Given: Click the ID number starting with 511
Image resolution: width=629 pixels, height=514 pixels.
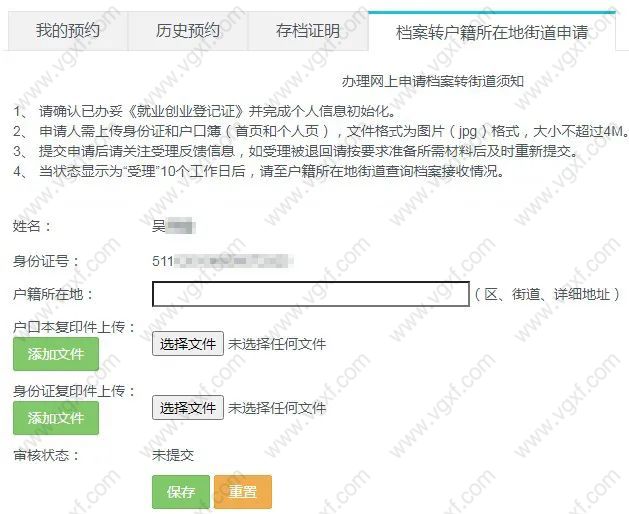Looking at the screenshot, I should (223, 261).
